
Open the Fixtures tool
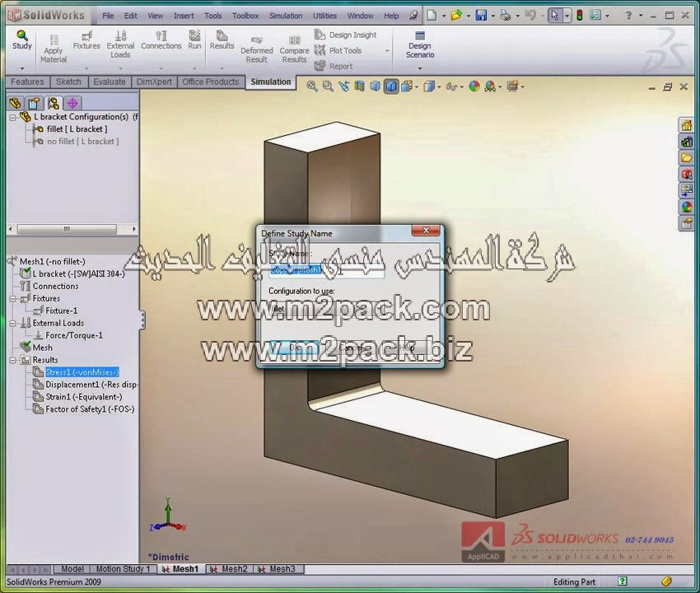point(86,40)
